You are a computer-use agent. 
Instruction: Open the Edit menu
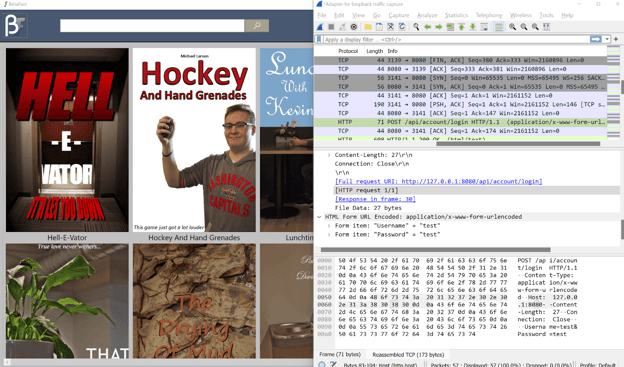click(339, 16)
